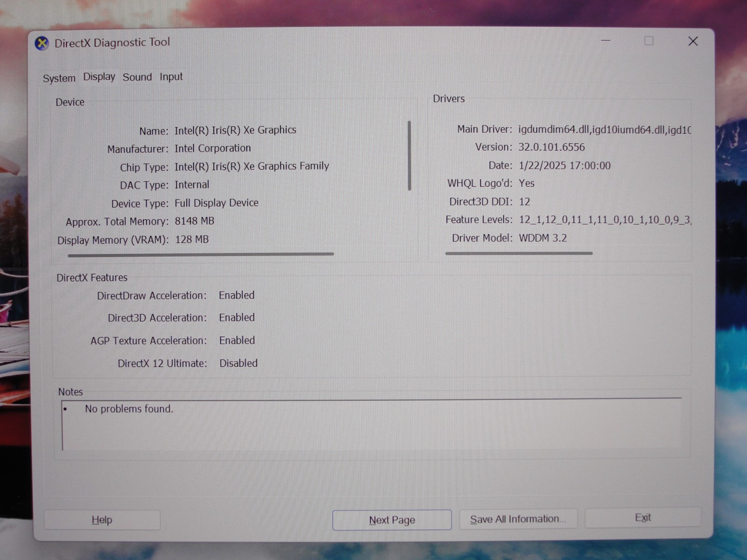Click Chip Type Intel(R) Iris(R) Xe Graphics Family
This screenshot has height=560, width=747.
click(x=252, y=166)
